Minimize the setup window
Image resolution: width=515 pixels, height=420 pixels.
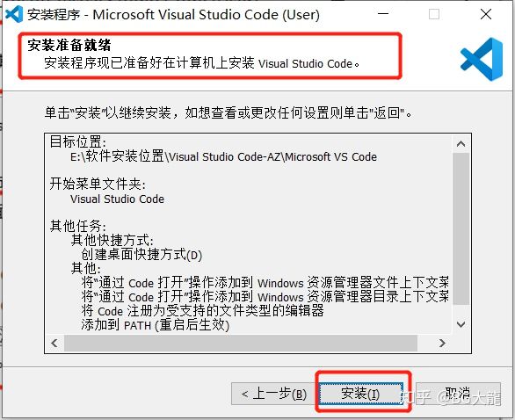383,14
